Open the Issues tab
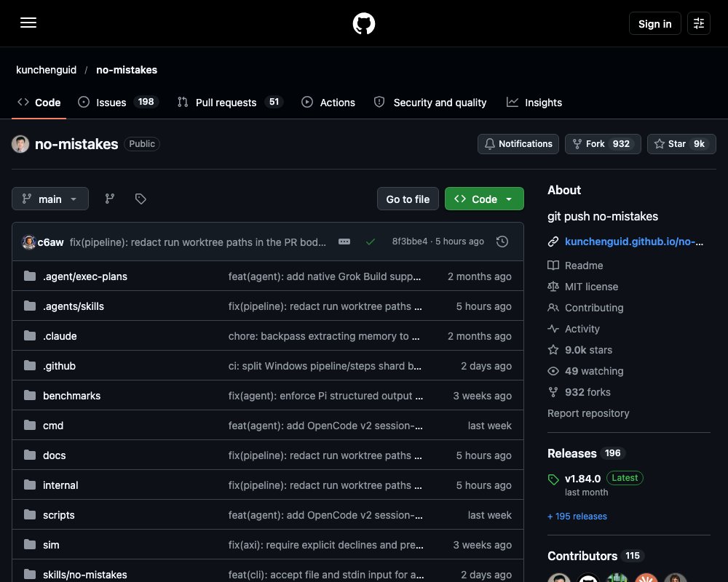Screen dimensions: 728x582 click(x=119, y=103)
